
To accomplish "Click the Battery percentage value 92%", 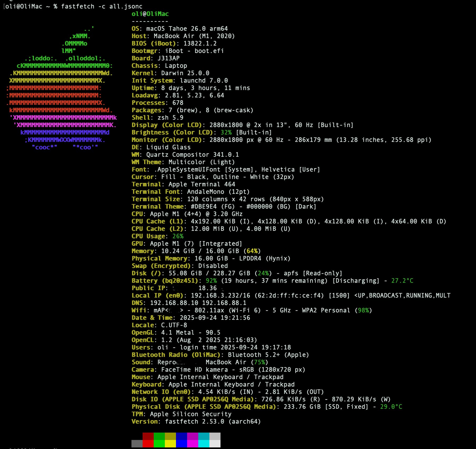I will [211, 281].
